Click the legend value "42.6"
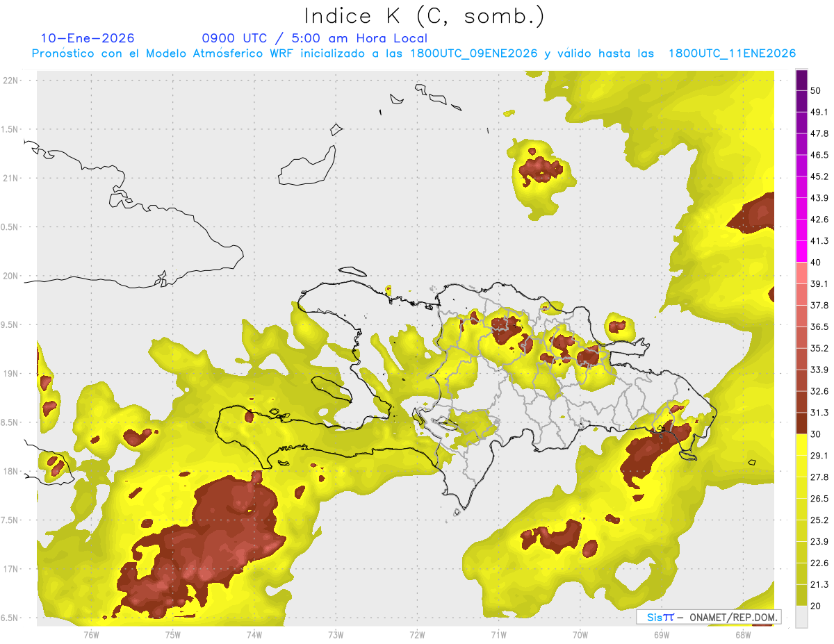This screenshot has height=644, width=834. point(819,220)
